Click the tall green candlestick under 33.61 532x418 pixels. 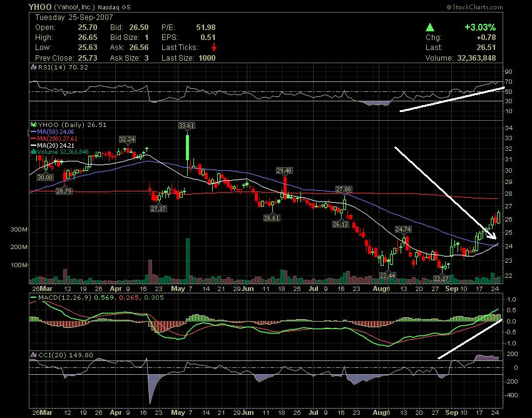click(187, 148)
